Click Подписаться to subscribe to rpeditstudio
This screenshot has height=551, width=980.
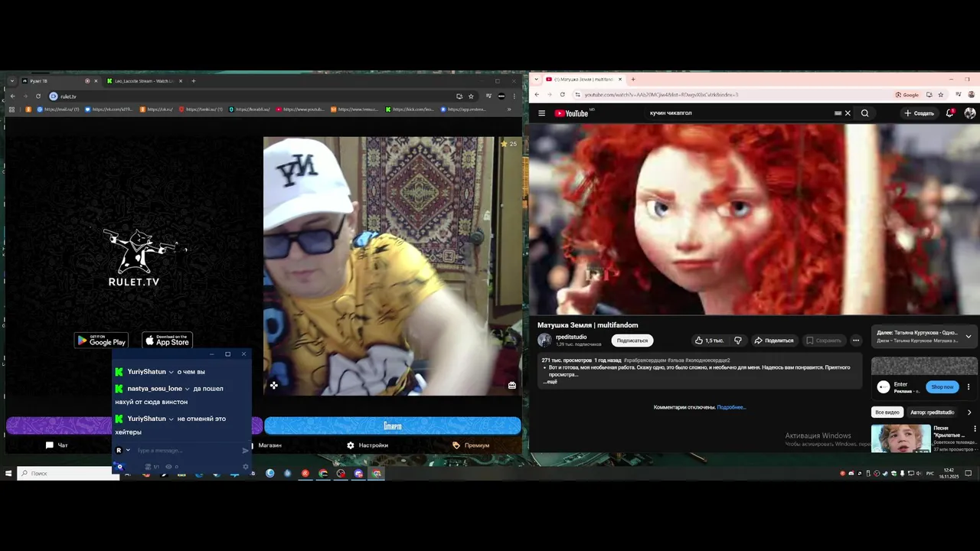coord(632,341)
